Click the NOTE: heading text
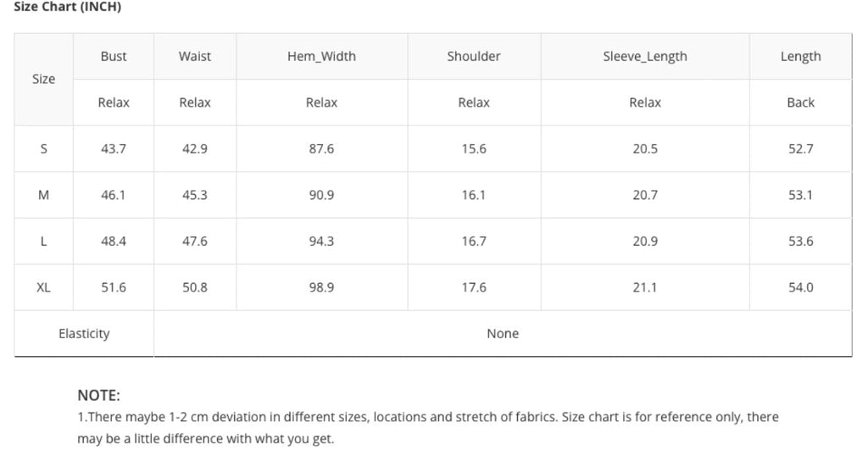868x450 pixels. tap(99, 396)
